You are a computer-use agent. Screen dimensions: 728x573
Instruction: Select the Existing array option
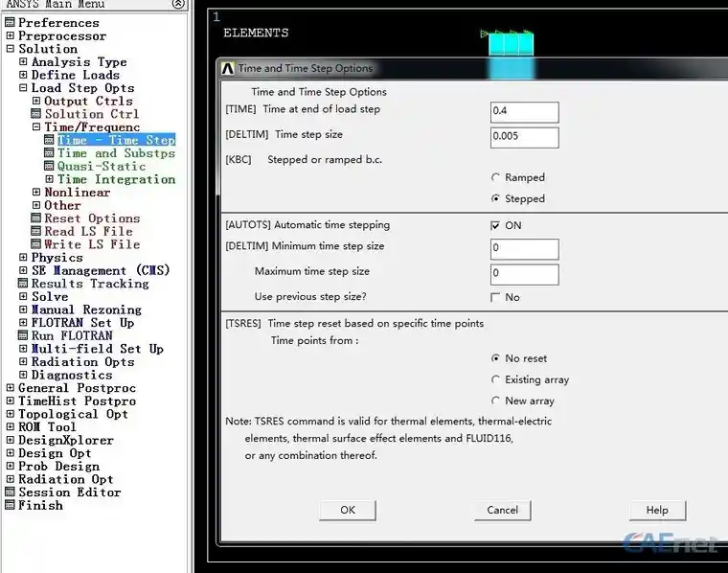pyautogui.click(x=495, y=379)
